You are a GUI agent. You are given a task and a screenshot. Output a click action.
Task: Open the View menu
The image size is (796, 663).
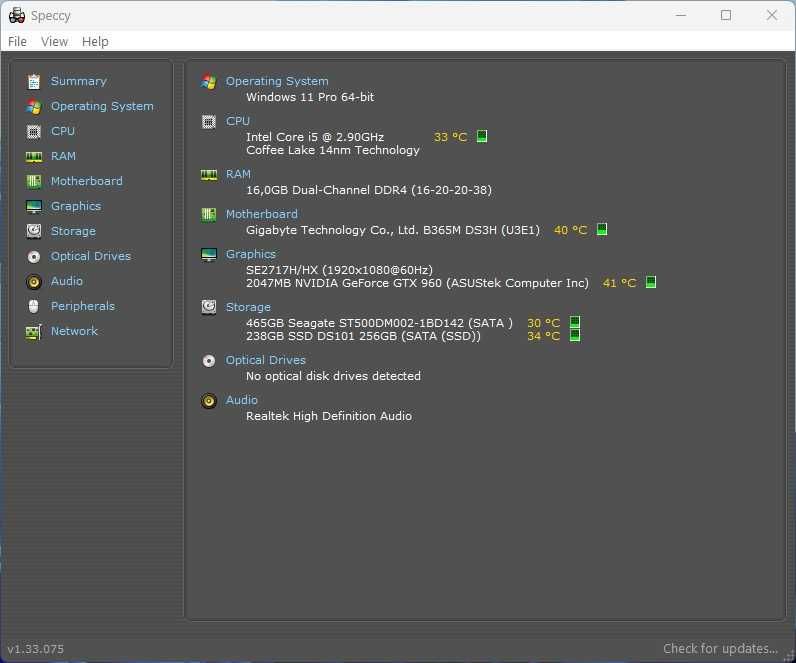(x=54, y=42)
